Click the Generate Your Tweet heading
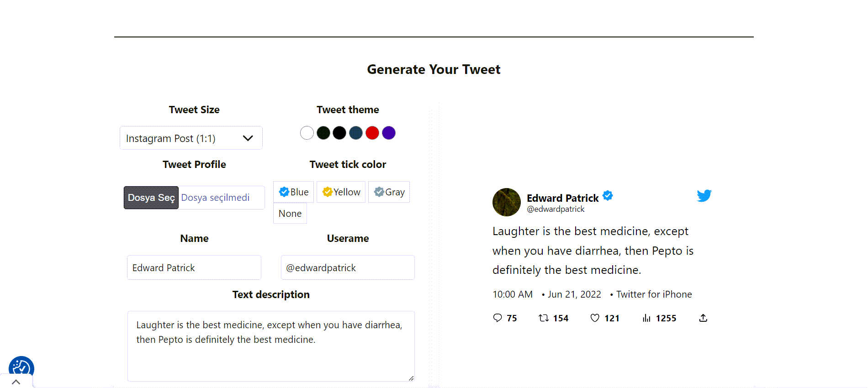 [x=434, y=69]
